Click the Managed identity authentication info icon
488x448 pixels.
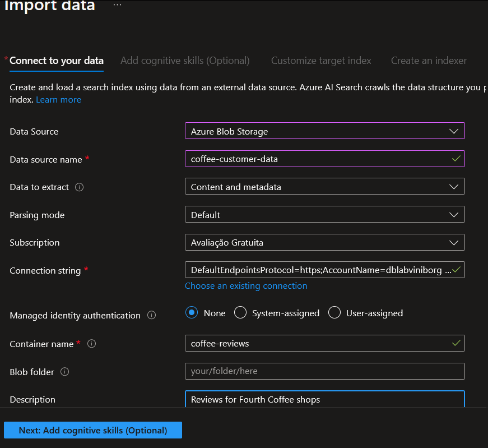coord(151,315)
